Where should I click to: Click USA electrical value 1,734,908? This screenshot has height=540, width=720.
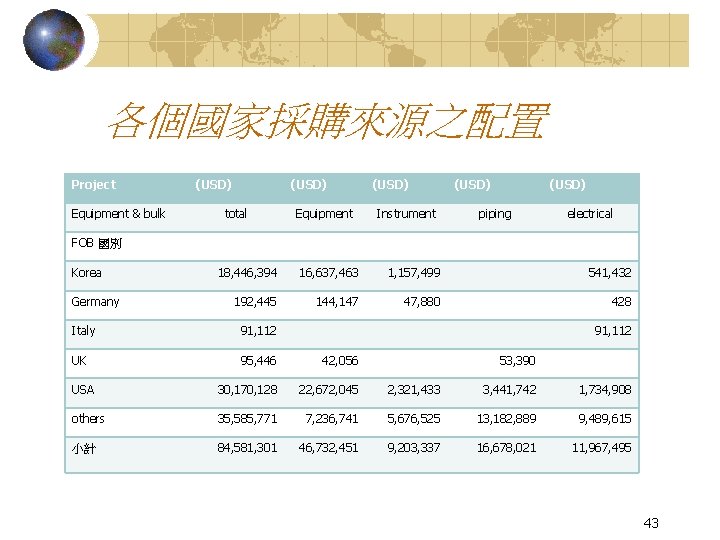click(605, 390)
